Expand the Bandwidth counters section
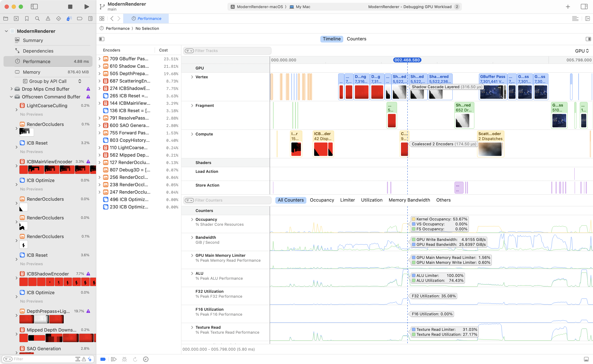The image size is (593, 364). click(192, 237)
